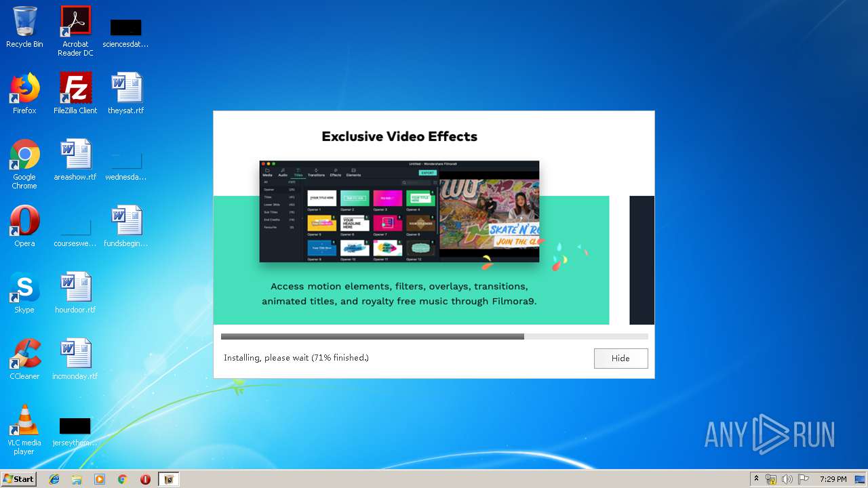
Task: Open the Windows Start menu
Action: click(x=18, y=479)
